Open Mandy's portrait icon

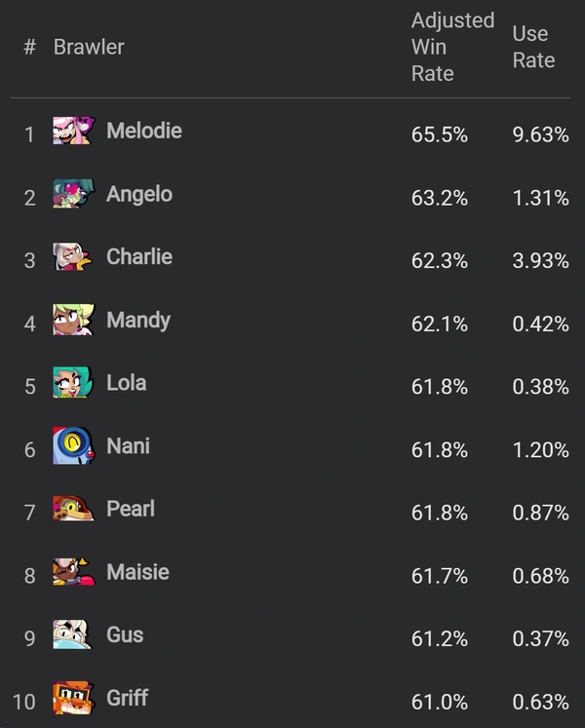(73, 320)
